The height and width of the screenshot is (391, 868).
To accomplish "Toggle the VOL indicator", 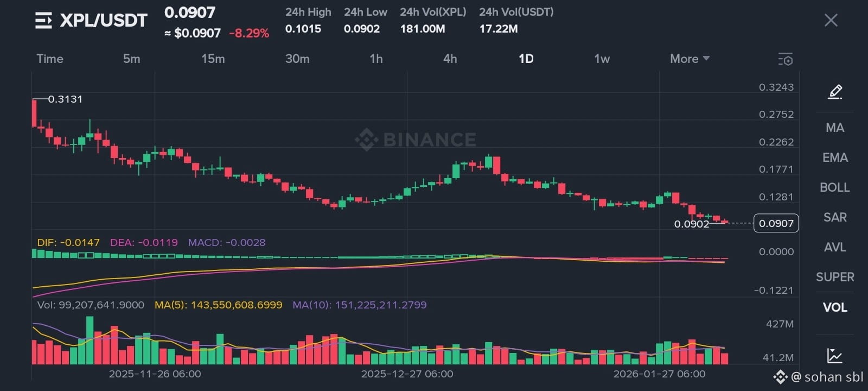I will coord(834,307).
